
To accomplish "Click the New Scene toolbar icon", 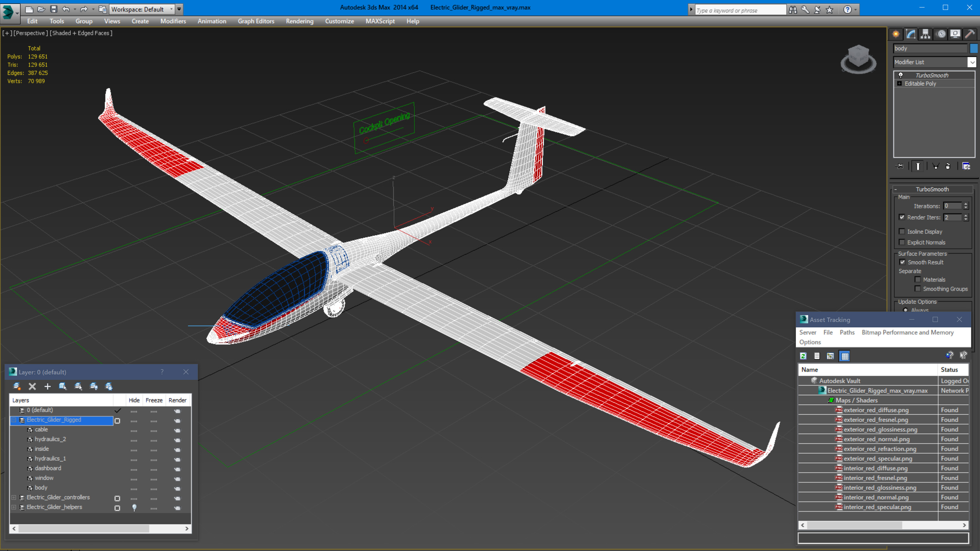I will [x=29, y=9].
